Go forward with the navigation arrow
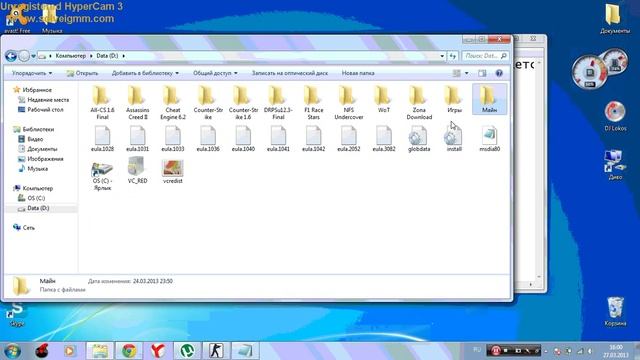This screenshot has width=640, height=360. coord(24,56)
